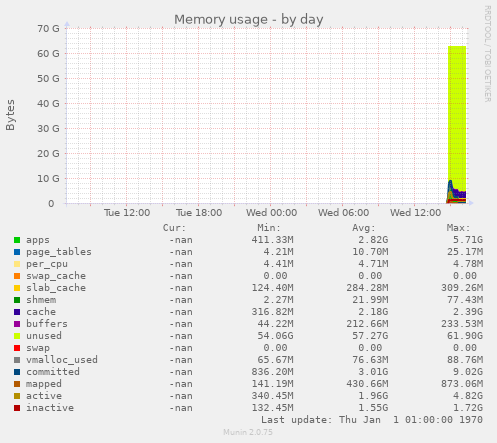Click the inactive dark red legend swatch
497x443 pixels.
pos(17,408)
